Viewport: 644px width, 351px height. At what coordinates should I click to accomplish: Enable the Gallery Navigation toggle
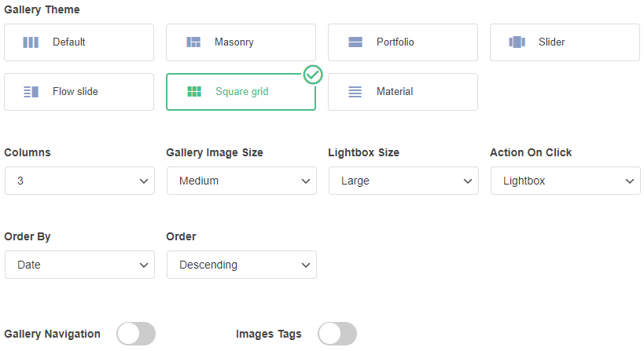point(136,334)
